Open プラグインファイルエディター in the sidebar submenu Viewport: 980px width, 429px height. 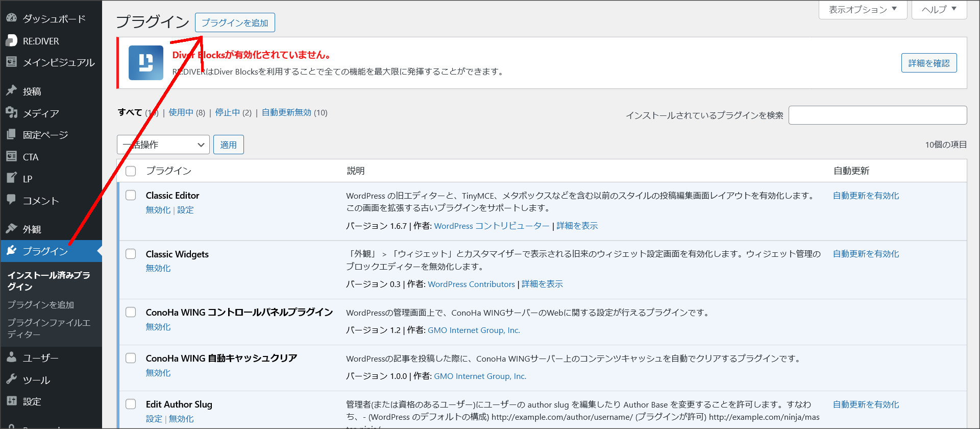point(48,328)
